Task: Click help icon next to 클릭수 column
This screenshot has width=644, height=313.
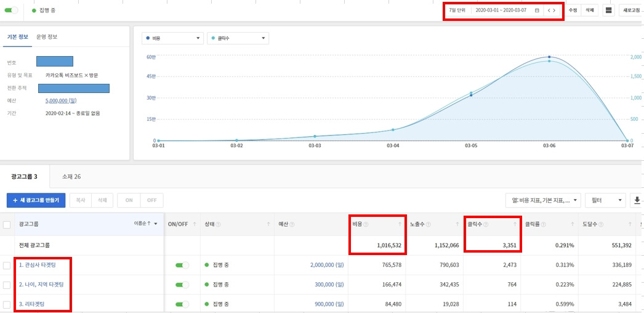Action: [x=486, y=224]
